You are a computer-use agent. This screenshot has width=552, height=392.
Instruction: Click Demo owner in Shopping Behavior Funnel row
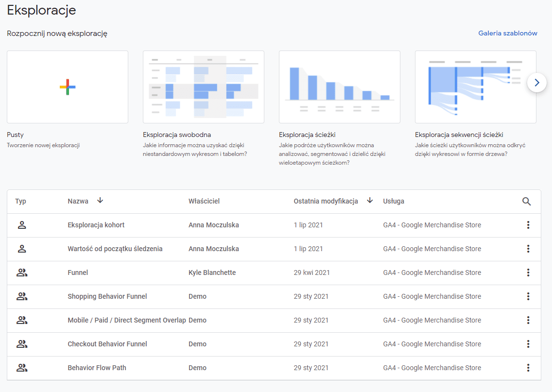[197, 296]
